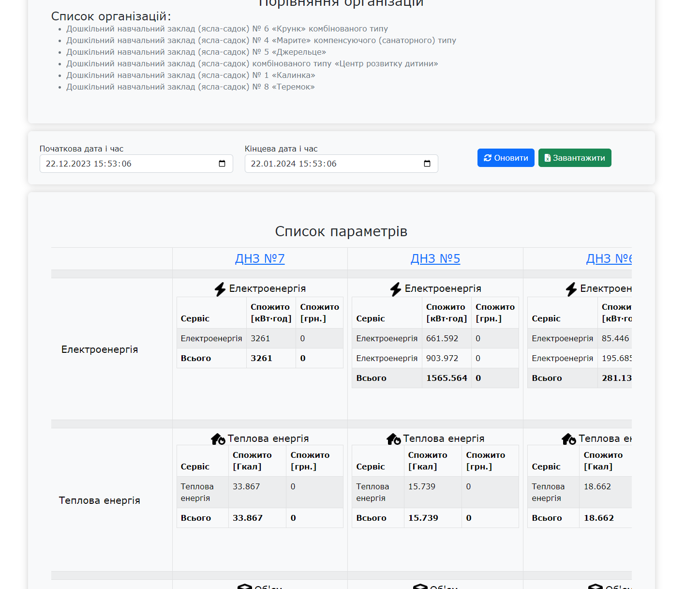This screenshot has width=700, height=589.
Task: Select the Електроенергія row label on the left
Action: click(x=100, y=349)
